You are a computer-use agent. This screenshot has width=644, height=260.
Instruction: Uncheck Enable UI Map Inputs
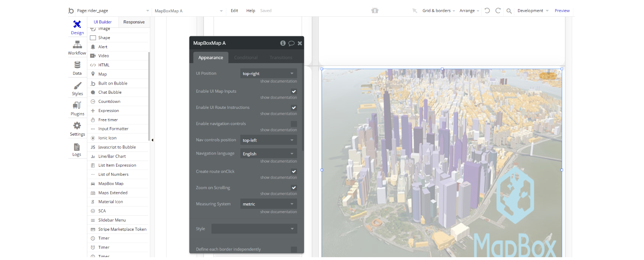pyautogui.click(x=294, y=92)
